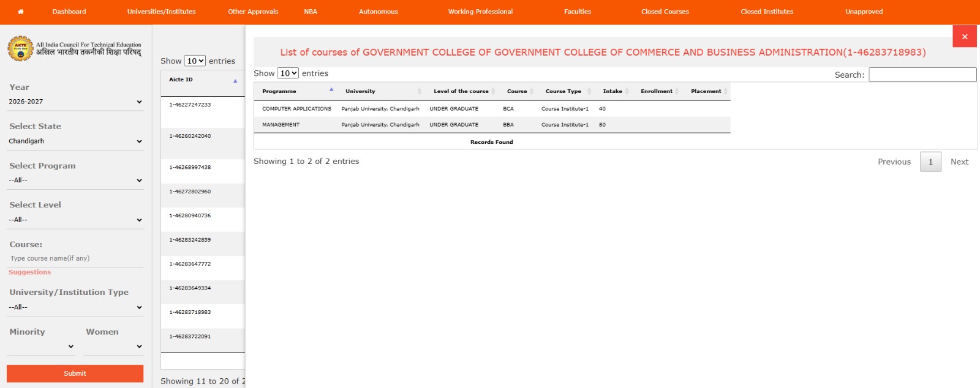Go to Universities/Institutes section
Screen dimensions: 980x388
(x=162, y=12)
